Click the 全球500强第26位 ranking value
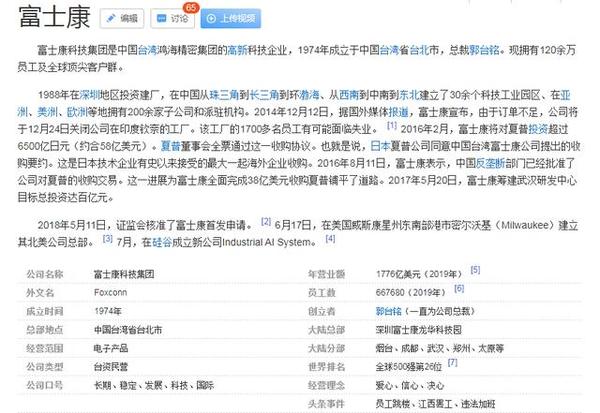Viewport: 600px width, 413px height. [x=409, y=367]
